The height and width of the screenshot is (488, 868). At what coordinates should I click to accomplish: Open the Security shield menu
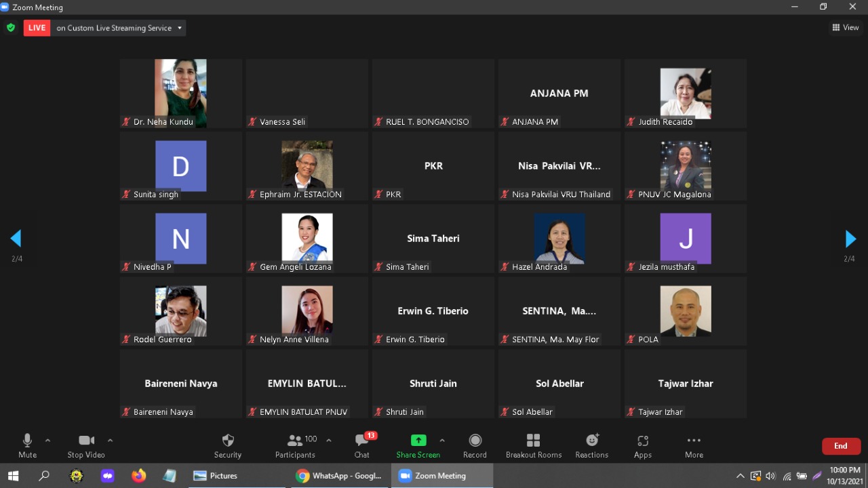pyautogui.click(x=228, y=446)
